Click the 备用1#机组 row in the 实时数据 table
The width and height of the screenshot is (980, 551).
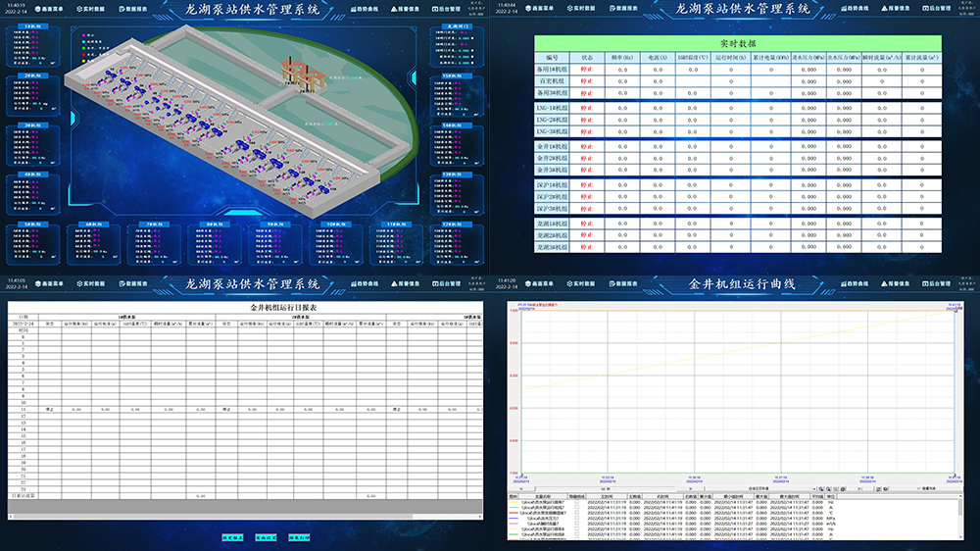pos(552,71)
